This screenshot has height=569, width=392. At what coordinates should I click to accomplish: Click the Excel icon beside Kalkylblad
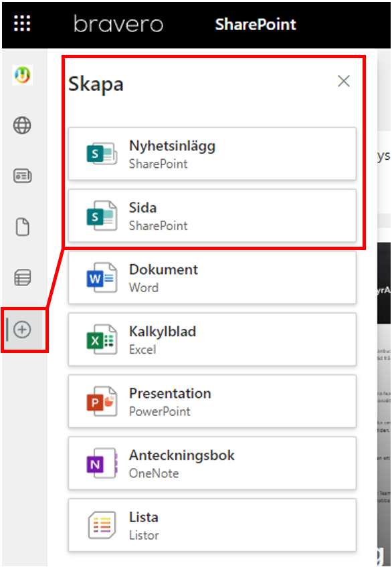click(x=102, y=340)
